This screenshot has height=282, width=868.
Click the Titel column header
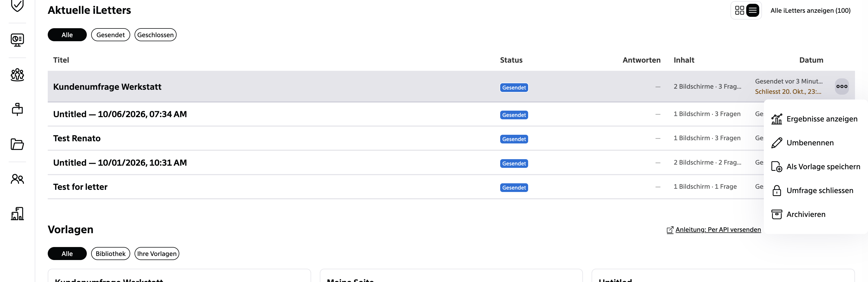(x=61, y=60)
